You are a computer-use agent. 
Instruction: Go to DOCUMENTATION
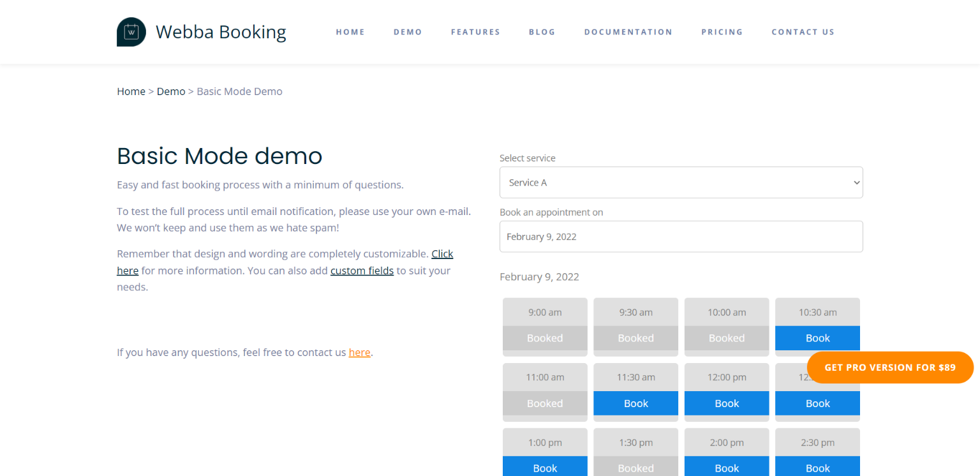click(628, 32)
